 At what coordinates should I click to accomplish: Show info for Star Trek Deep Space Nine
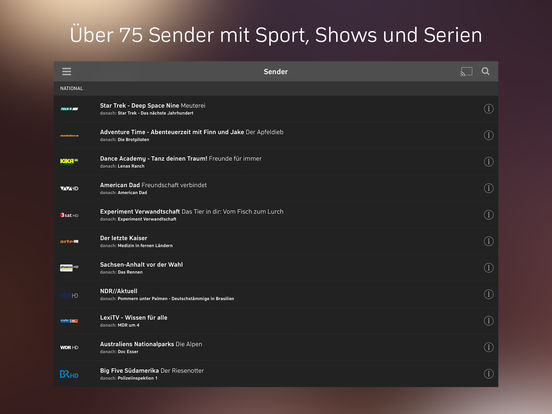488,109
